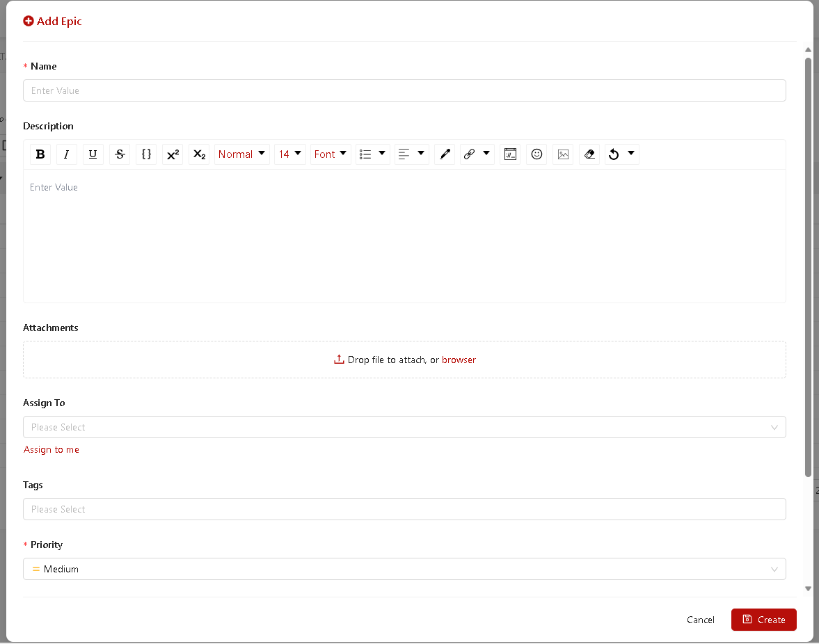Click the scrollbar up arrow

tap(808, 50)
